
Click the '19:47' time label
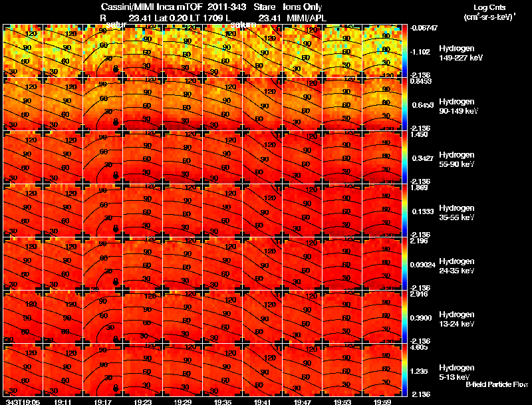click(303, 402)
